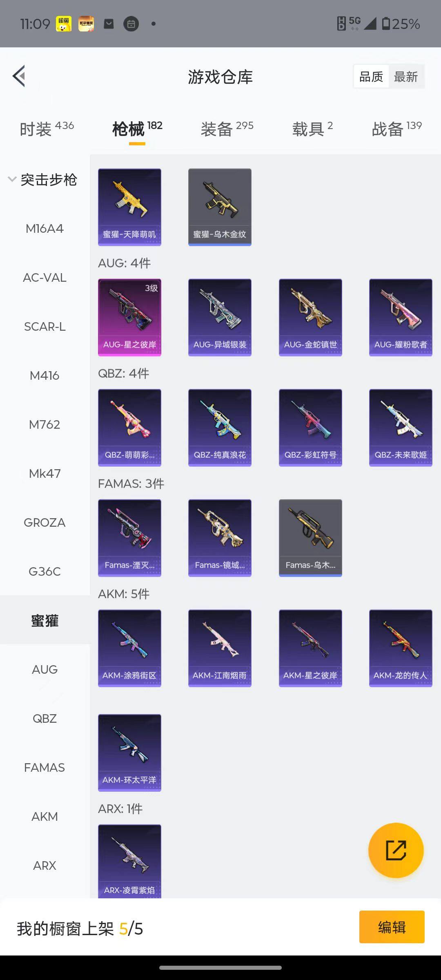Click the 编辑 button
The height and width of the screenshot is (980, 441).
tap(392, 927)
